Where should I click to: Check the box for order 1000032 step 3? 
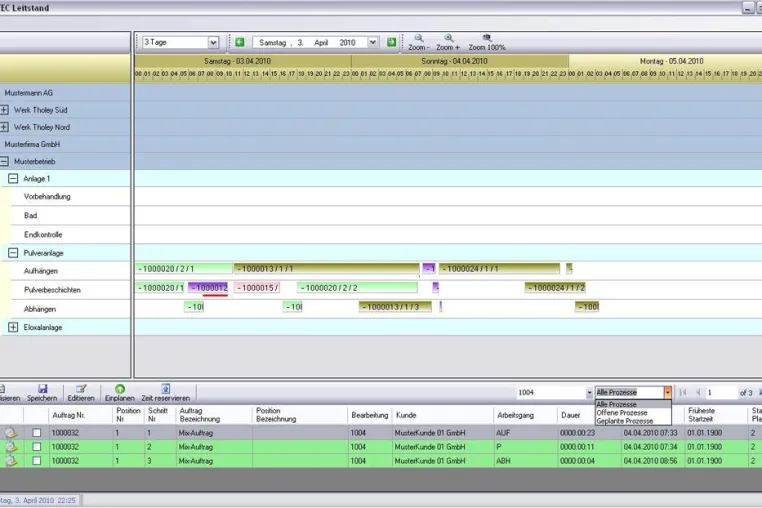(x=36, y=461)
